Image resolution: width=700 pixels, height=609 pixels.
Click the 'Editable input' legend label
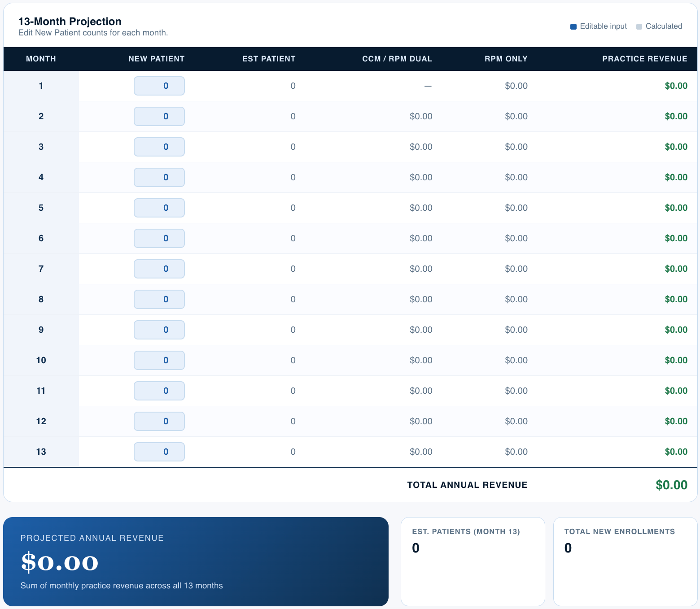(603, 26)
